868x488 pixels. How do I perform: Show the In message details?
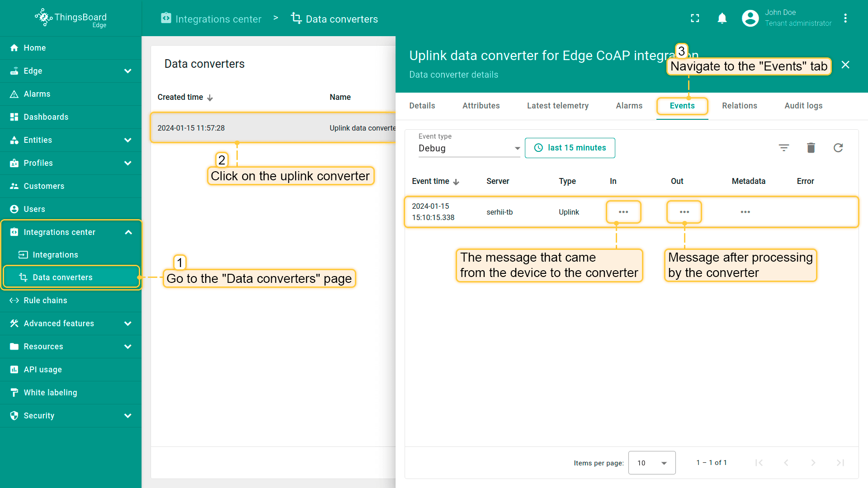(x=623, y=212)
